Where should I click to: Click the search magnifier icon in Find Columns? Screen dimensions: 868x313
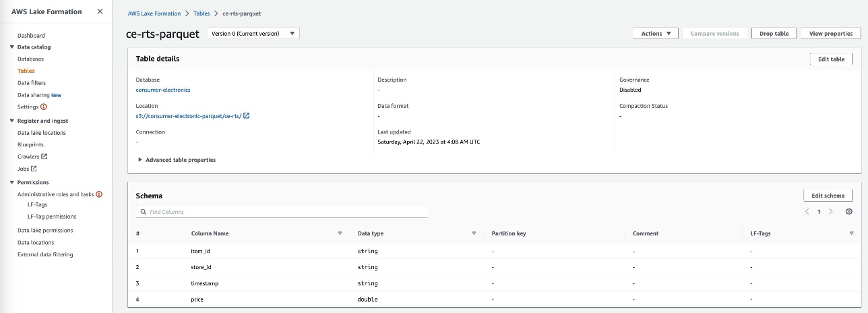click(x=143, y=212)
